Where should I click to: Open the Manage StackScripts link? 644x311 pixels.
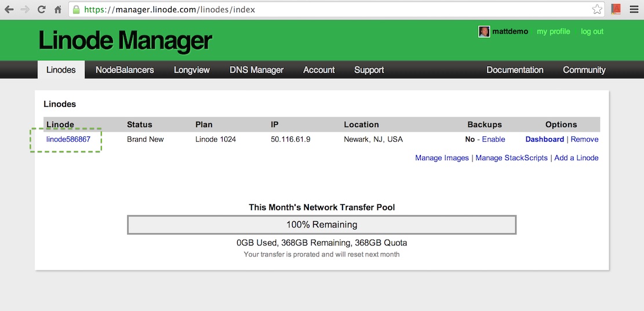tap(512, 158)
